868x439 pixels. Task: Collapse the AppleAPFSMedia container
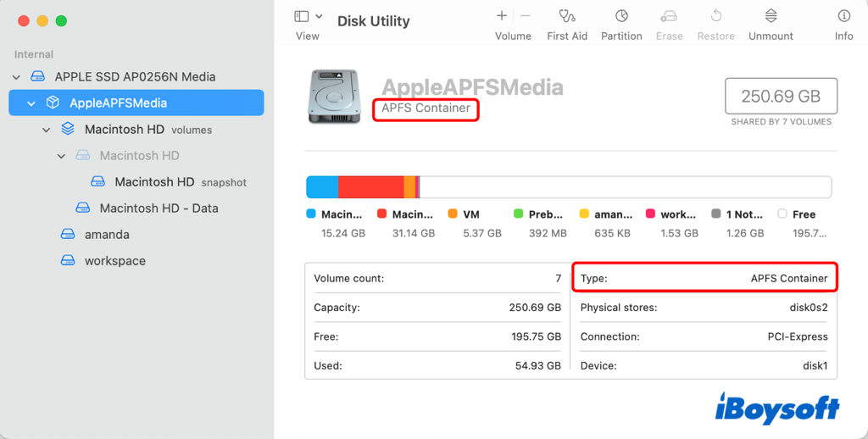(31, 103)
